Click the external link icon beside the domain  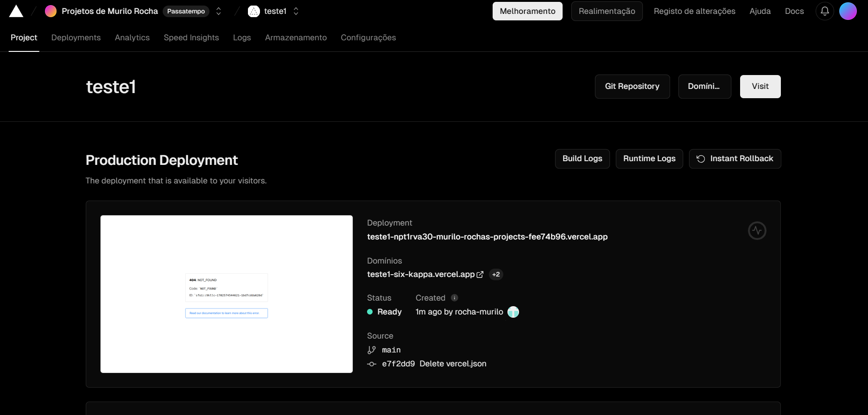coord(480,275)
